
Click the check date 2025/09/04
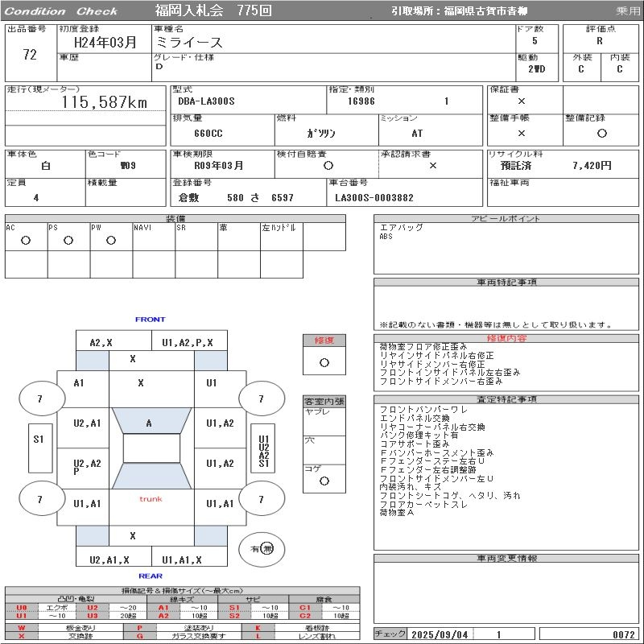tap(440, 634)
